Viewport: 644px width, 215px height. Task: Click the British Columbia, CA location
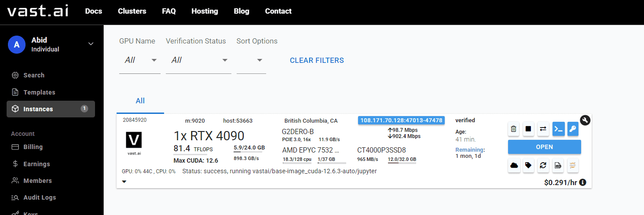coord(311,120)
